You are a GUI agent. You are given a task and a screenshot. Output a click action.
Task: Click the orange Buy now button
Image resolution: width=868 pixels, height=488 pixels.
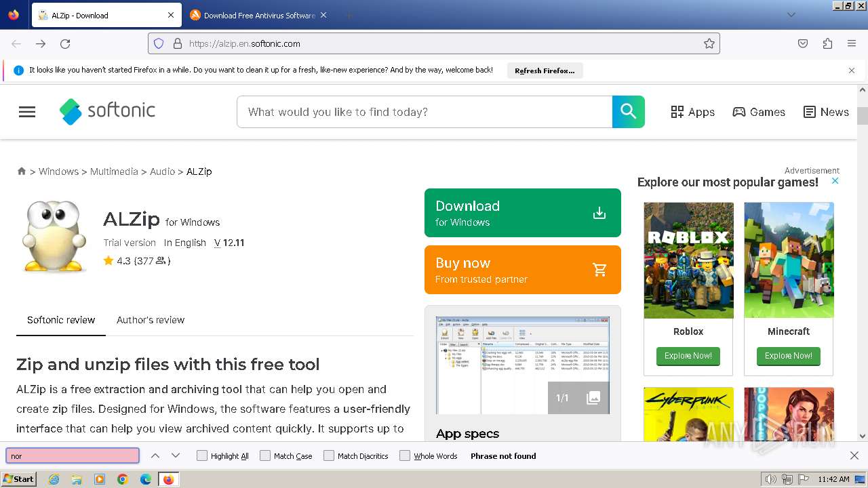click(x=523, y=270)
